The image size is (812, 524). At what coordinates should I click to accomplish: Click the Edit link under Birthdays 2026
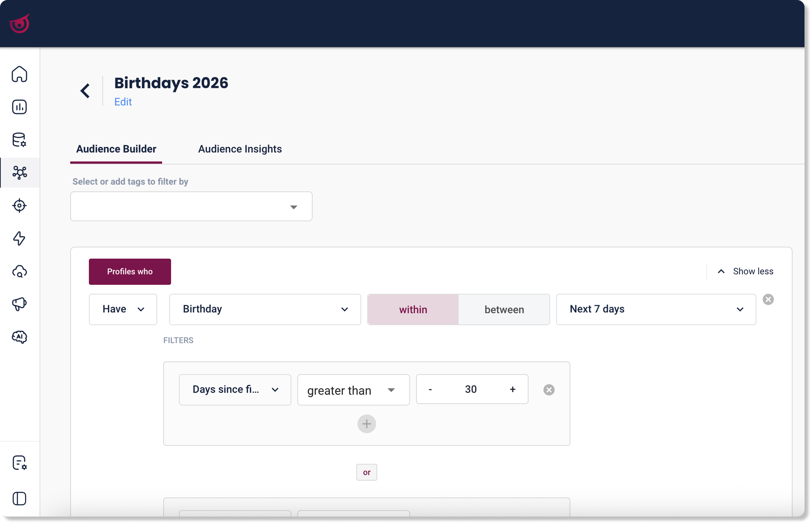click(x=123, y=102)
